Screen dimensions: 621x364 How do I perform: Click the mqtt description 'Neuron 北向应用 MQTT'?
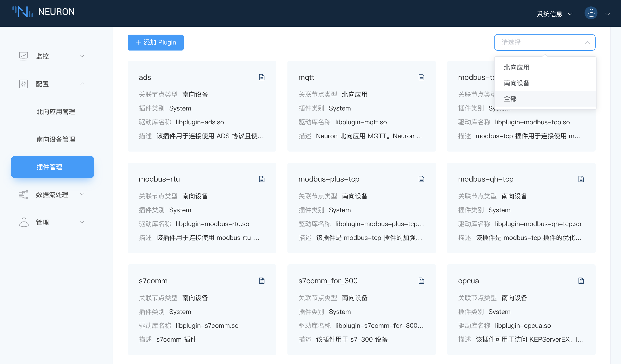point(369,136)
